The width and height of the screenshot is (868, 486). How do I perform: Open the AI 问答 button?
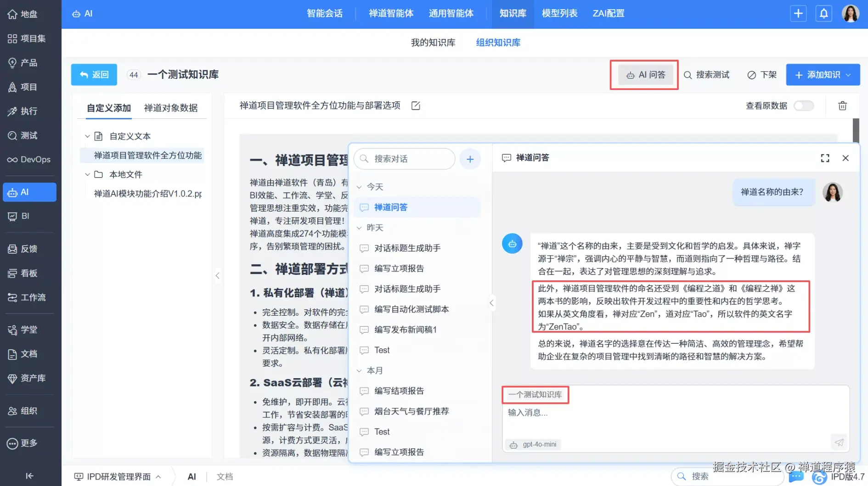click(x=646, y=75)
